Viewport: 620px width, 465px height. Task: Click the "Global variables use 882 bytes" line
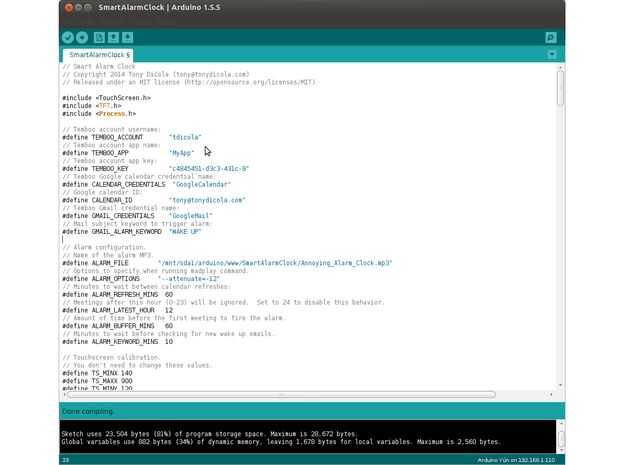point(281,442)
